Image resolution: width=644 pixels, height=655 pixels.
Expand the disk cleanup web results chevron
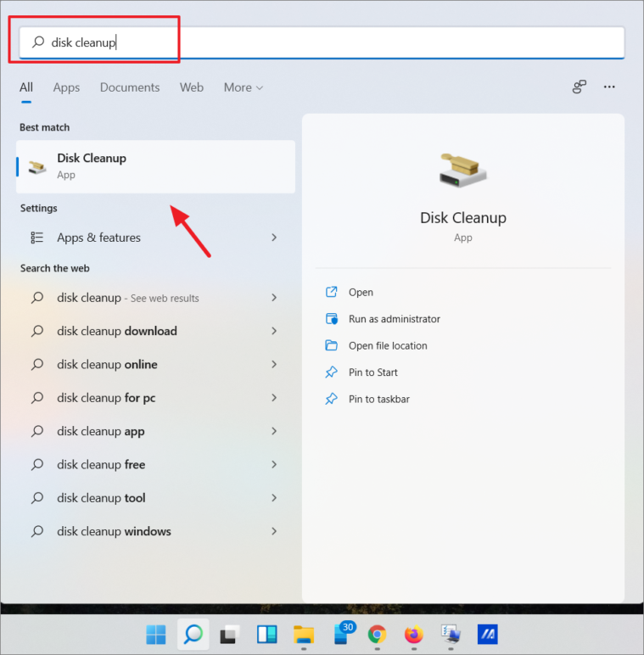(x=274, y=298)
